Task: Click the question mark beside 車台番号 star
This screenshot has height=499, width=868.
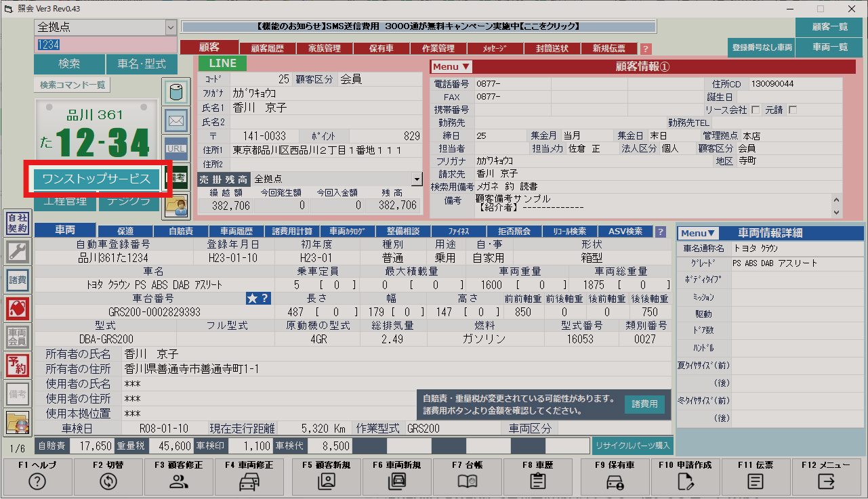Action: click(x=265, y=298)
